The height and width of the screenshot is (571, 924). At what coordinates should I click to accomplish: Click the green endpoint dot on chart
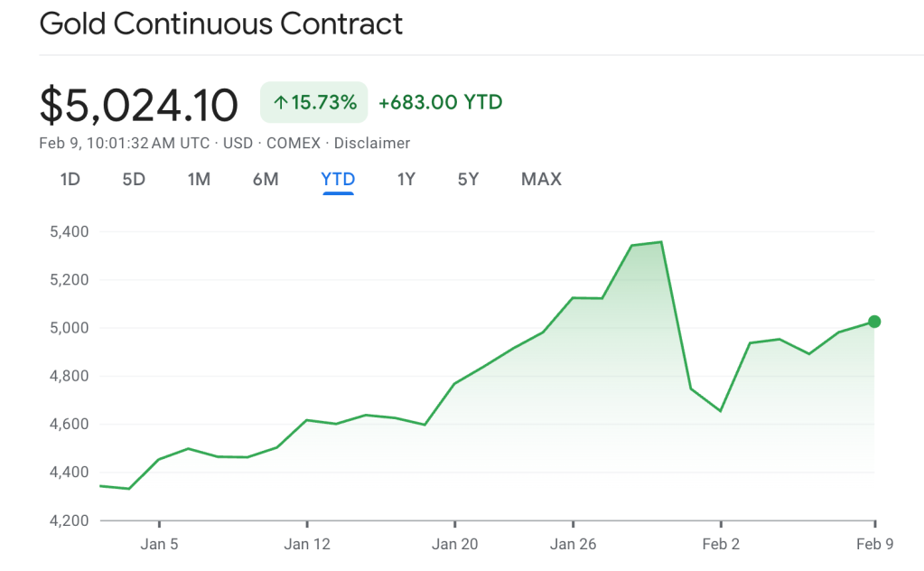874,322
